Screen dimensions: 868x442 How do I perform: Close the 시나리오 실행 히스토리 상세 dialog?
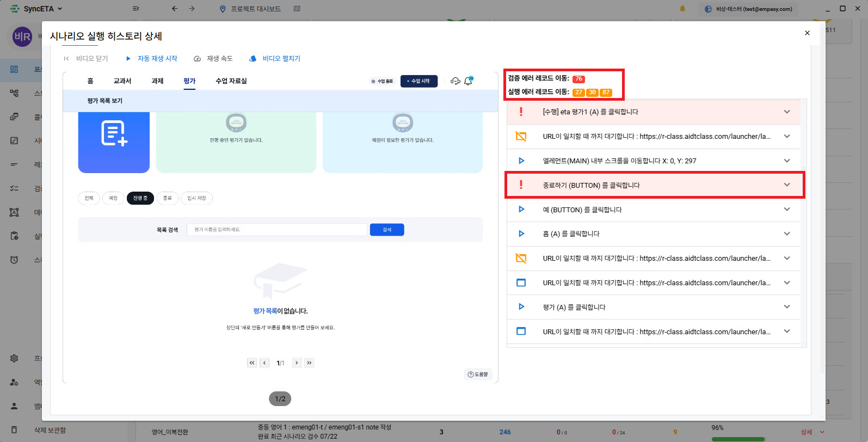(x=807, y=33)
